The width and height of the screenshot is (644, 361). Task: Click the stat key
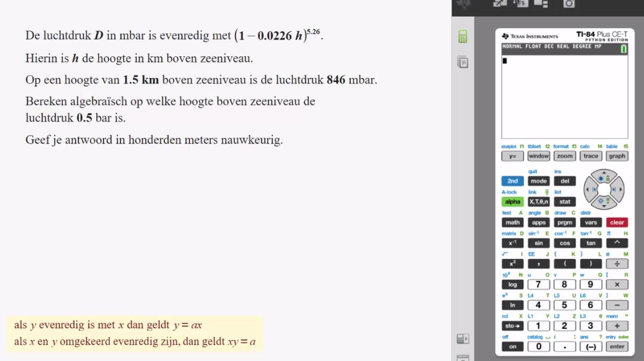point(565,201)
